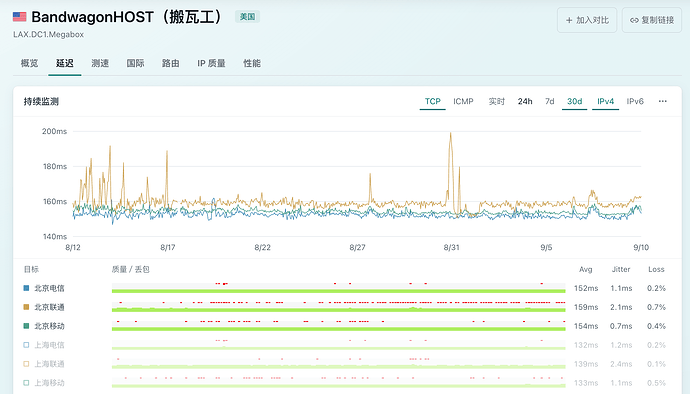
Task: Toggle the 北京联通 series color box
Action: [26, 307]
